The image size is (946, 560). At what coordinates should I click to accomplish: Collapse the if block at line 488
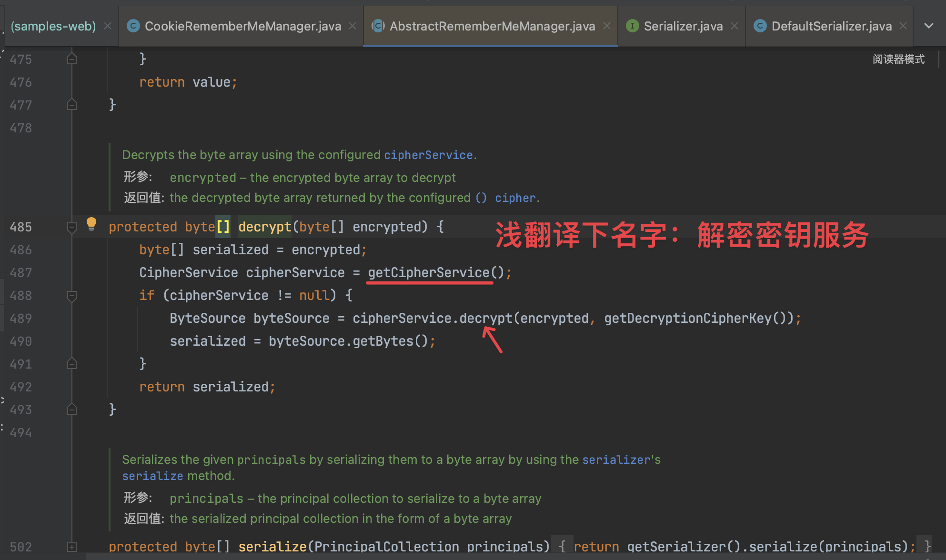[x=72, y=296]
